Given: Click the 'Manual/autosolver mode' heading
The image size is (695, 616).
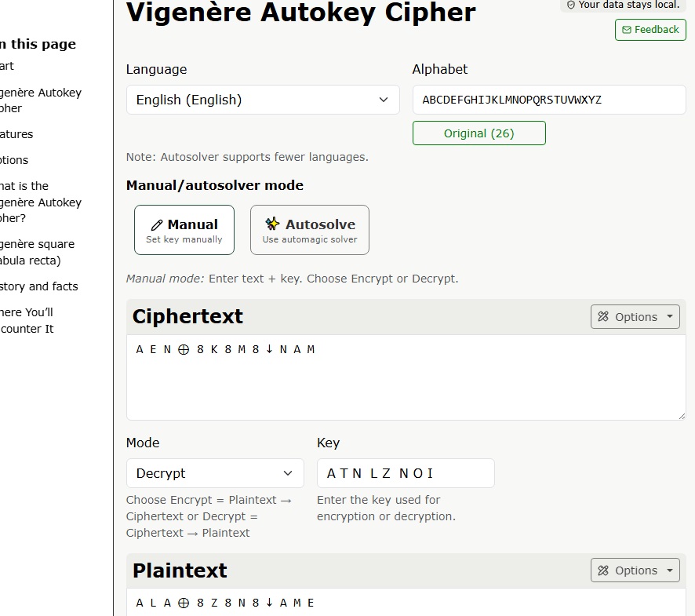Looking at the screenshot, I should coord(215,185).
